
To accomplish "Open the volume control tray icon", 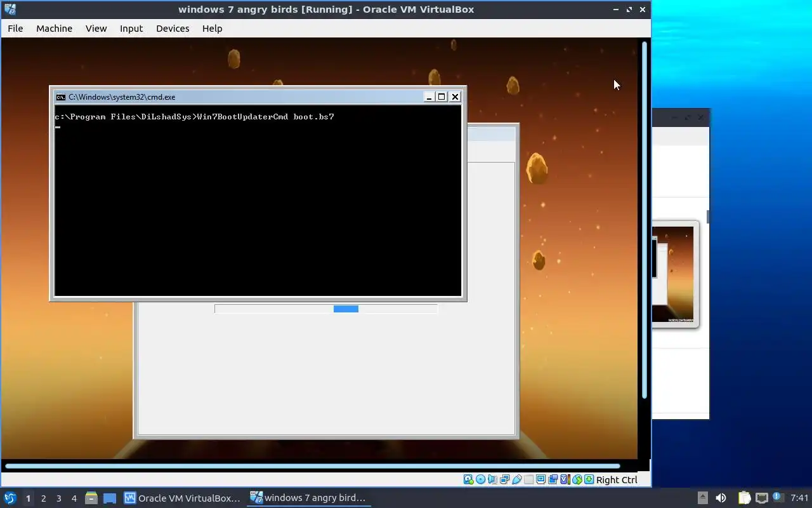I will click(x=721, y=498).
